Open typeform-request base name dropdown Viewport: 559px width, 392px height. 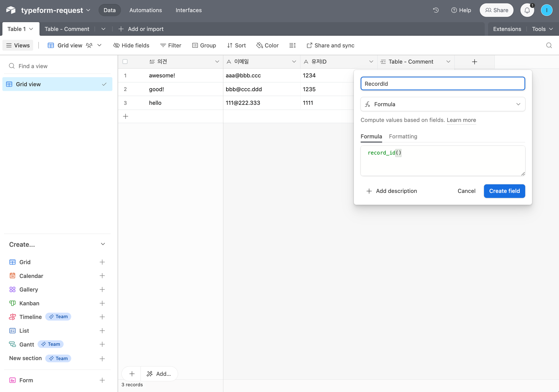(88, 10)
